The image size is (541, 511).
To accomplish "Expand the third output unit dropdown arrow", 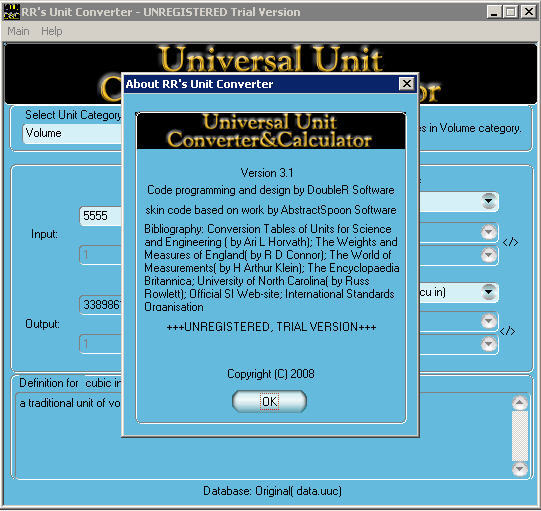I will (489, 344).
